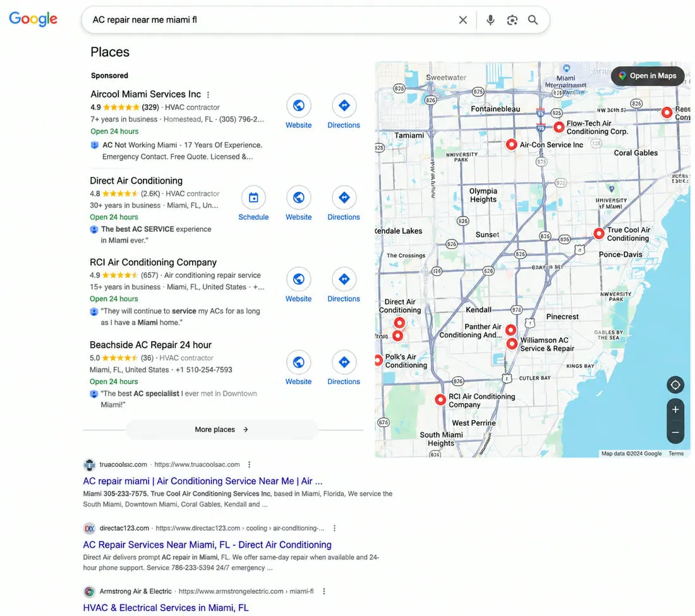Open truacoolsac.com AC repair miami result
Viewport: 695px width, 616px height.
pos(203,481)
